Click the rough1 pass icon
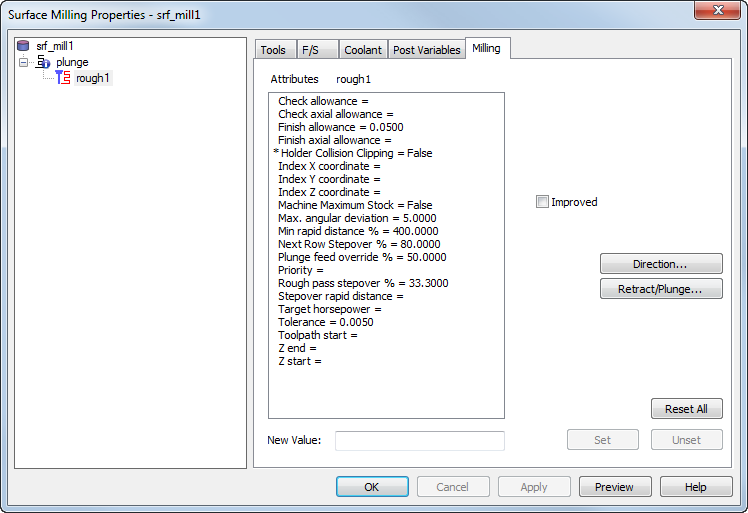 [x=63, y=78]
